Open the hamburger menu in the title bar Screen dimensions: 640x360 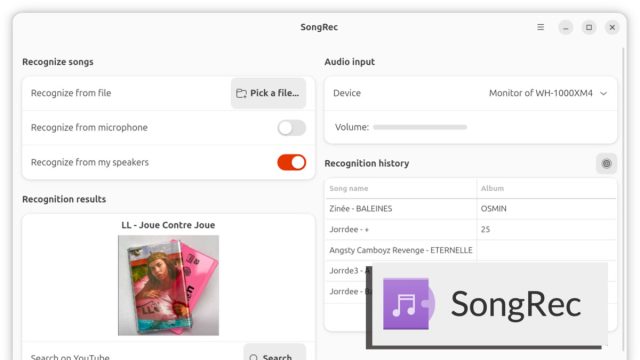[540, 27]
